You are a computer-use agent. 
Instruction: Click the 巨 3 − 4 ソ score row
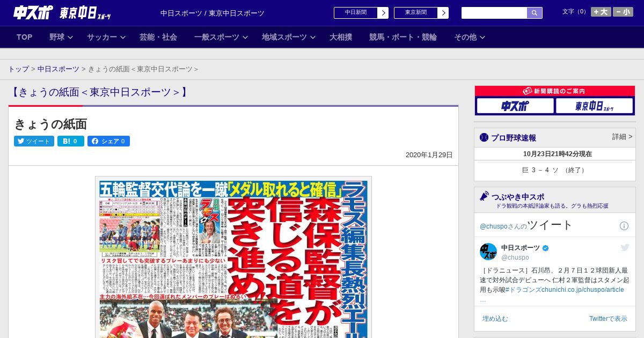tap(555, 170)
